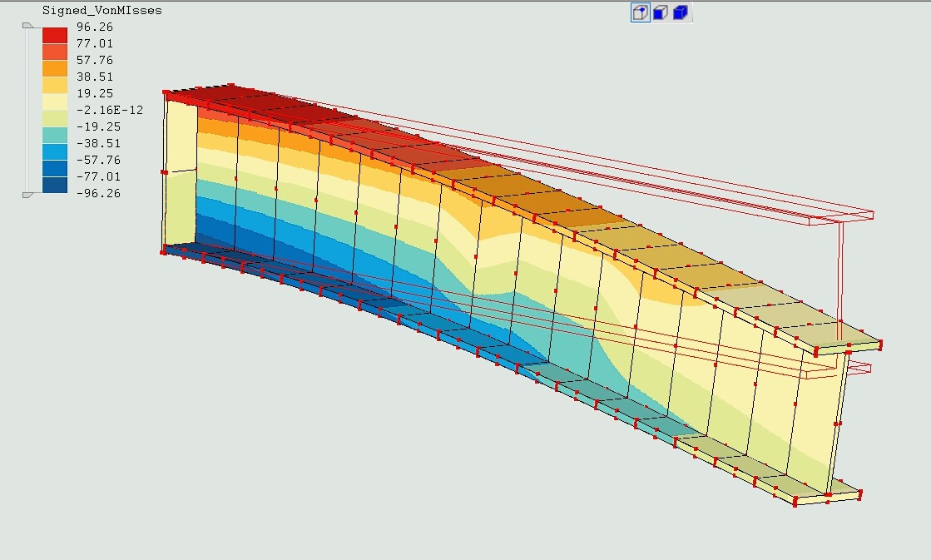The image size is (931, 560).
Task: Click the lower legend range slider handle
Action: point(28,195)
